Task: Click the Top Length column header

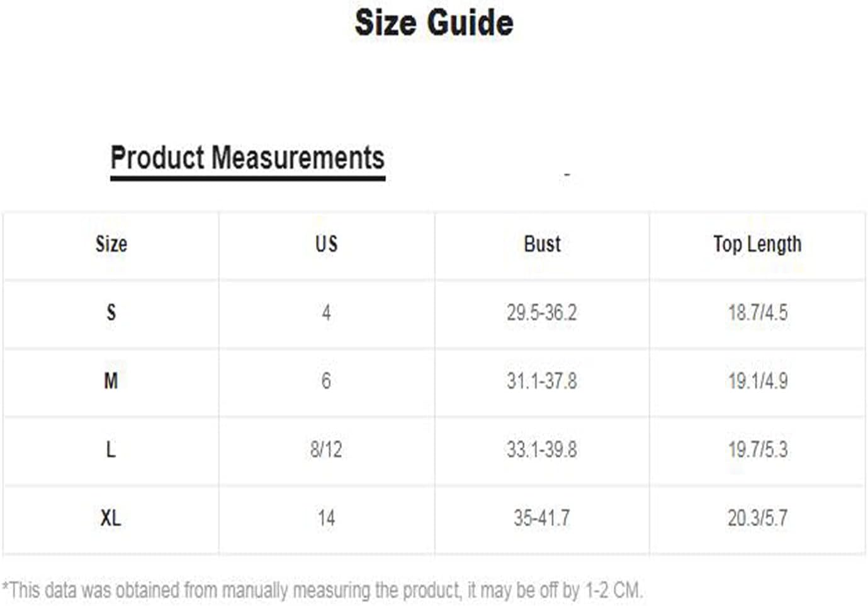Action: (x=757, y=244)
